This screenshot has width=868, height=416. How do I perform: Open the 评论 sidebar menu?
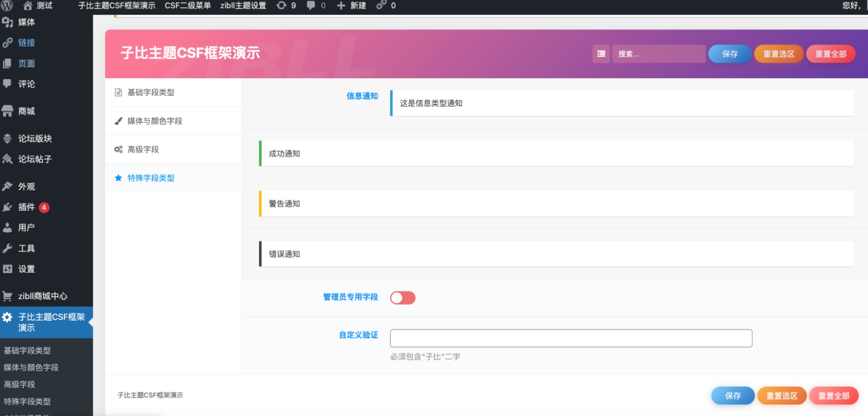click(46, 84)
